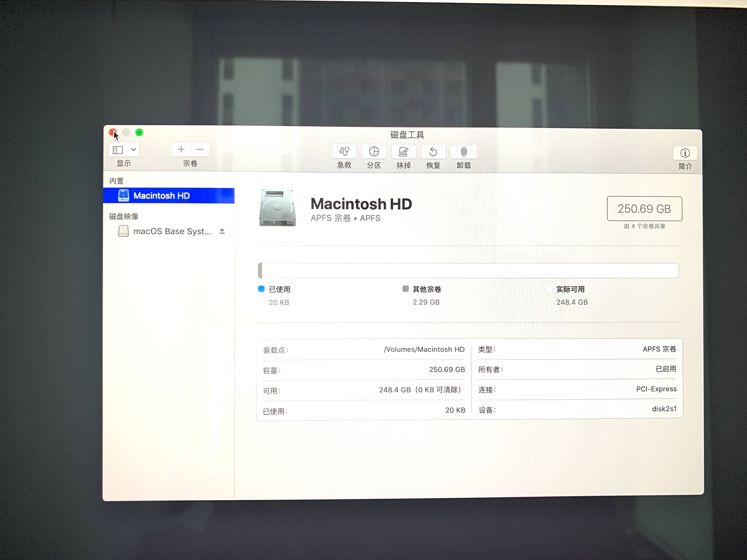Expand the sidebar view options chevron
This screenshot has width=747, height=560.
(x=133, y=149)
